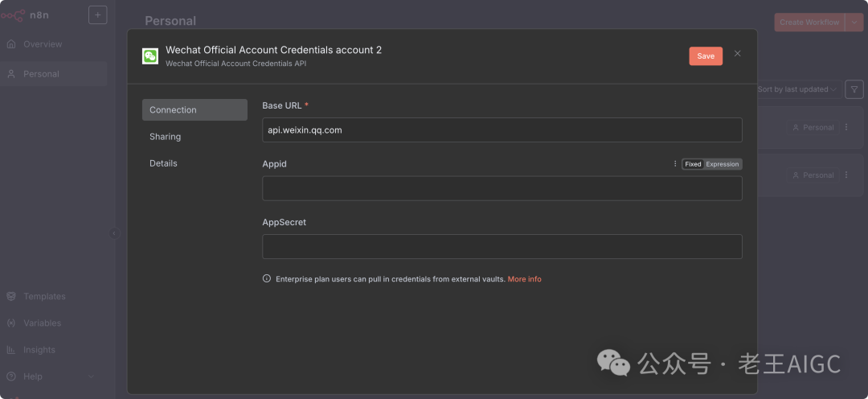The height and width of the screenshot is (399, 868).
Task: Click the Base URL input field
Action: 502,130
